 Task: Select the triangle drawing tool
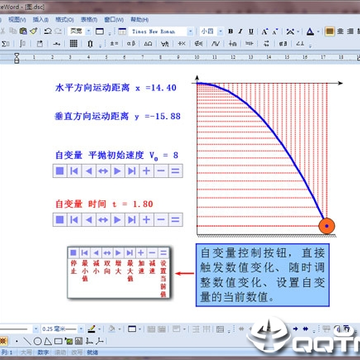click(48, 341)
